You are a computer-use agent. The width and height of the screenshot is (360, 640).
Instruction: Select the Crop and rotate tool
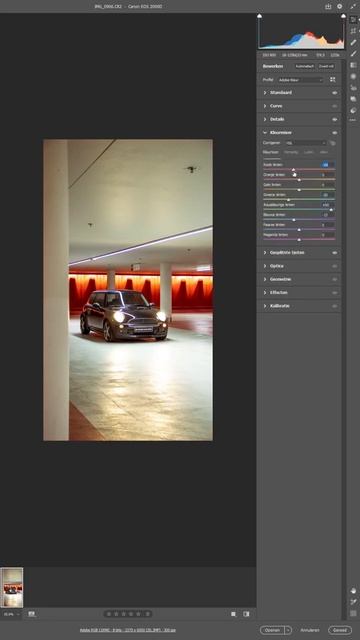[353, 31]
